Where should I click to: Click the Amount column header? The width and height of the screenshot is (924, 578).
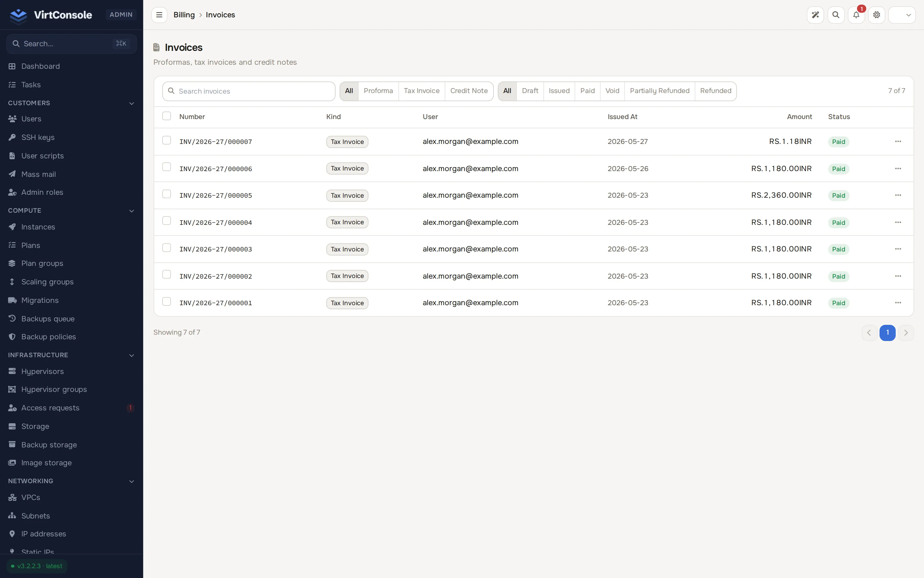click(799, 117)
